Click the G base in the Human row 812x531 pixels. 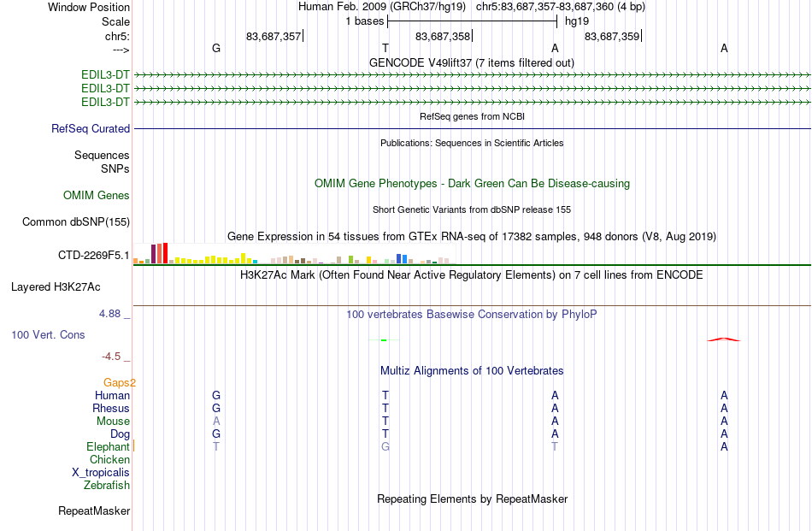point(216,395)
